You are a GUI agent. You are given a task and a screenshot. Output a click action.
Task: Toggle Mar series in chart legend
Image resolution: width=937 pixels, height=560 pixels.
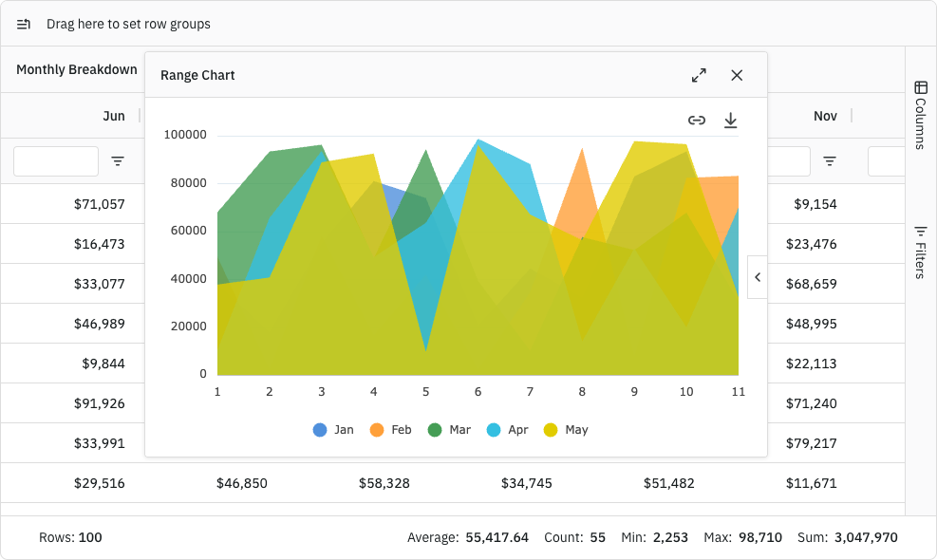(448, 430)
